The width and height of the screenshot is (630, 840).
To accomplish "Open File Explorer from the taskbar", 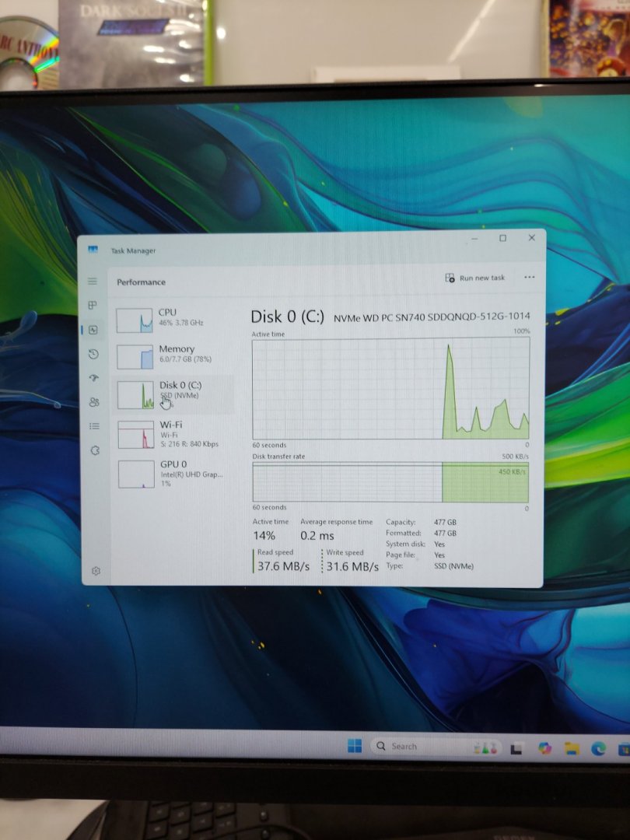I will click(572, 748).
